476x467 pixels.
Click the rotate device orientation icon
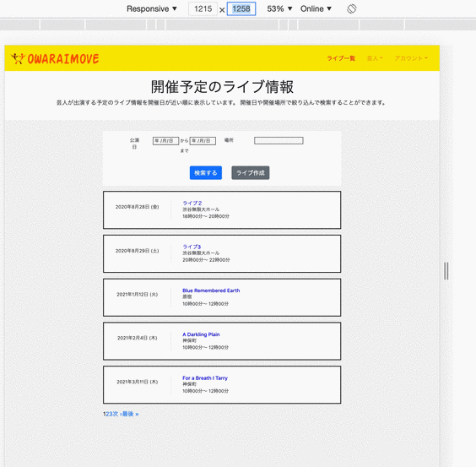point(351,8)
